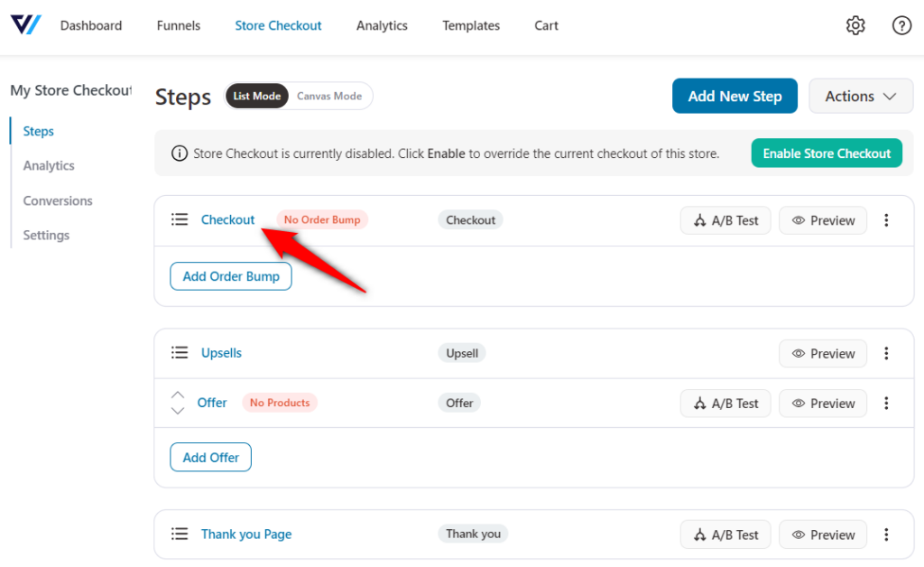Click the No Order Bump badge
The height and width of the screenshot is (567, 924).
pos(322,219)
